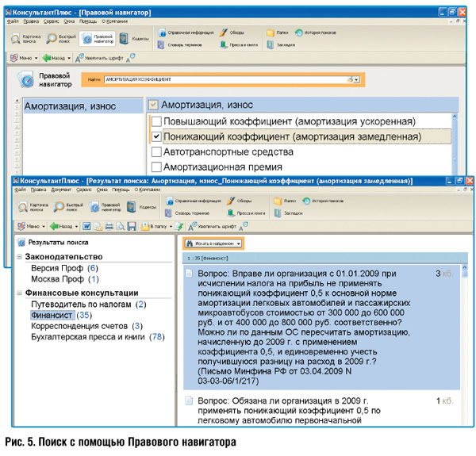Image resolution: width=476 pixels, height=456 pixels.
Task: Open Пресса и книги in back window
Action: [239, 45]
